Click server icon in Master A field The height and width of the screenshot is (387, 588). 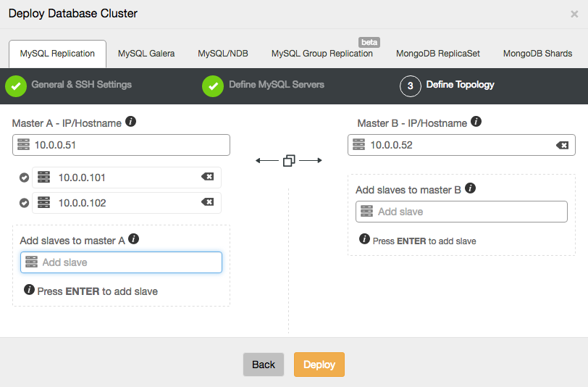(23, 144)
